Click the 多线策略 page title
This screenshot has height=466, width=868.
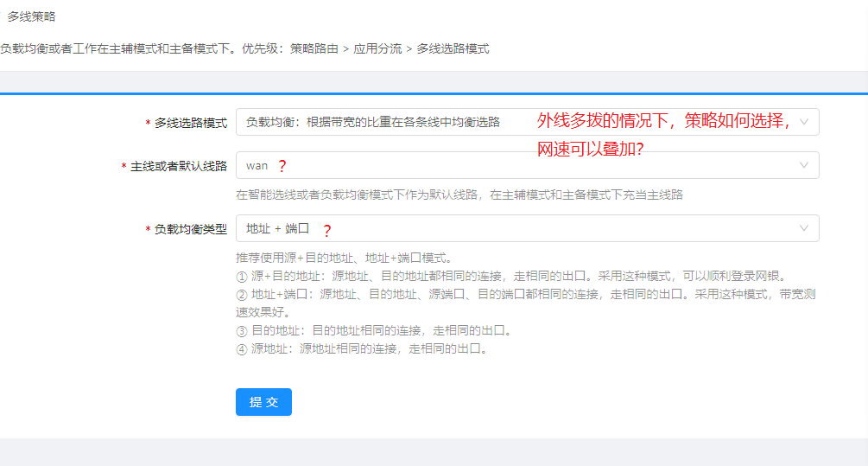pos(32,16)
